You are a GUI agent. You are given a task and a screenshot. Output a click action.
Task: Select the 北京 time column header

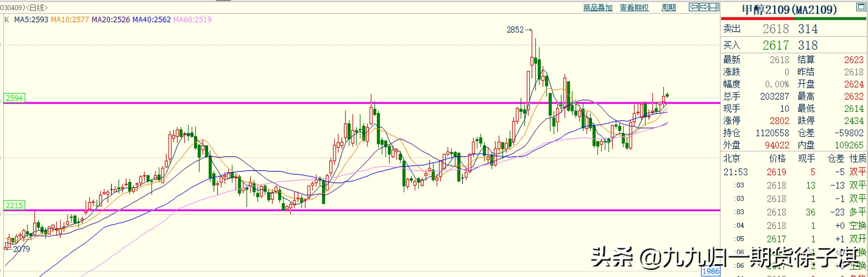pyautogui.click(x=732, y=158)
